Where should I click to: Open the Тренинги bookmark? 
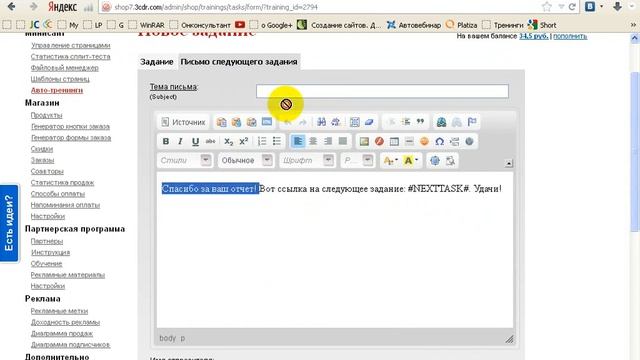coord(503,25)
